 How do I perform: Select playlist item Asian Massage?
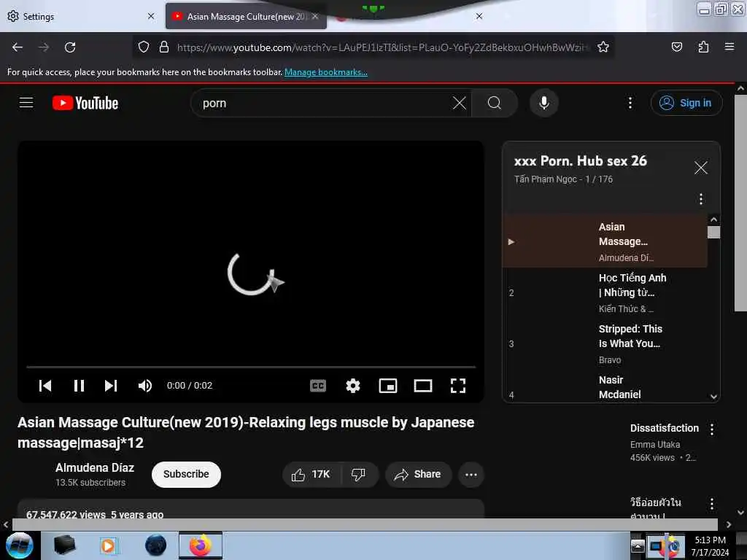605,241
